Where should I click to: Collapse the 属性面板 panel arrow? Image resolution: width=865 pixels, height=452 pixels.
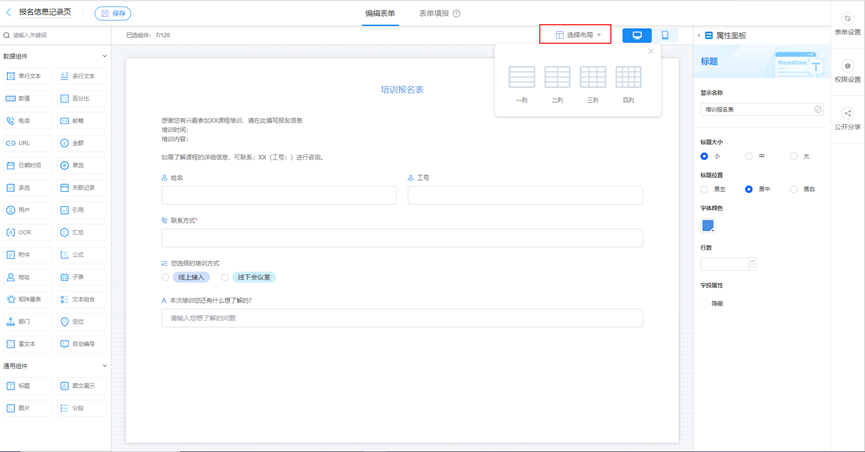tap(698, 35)
